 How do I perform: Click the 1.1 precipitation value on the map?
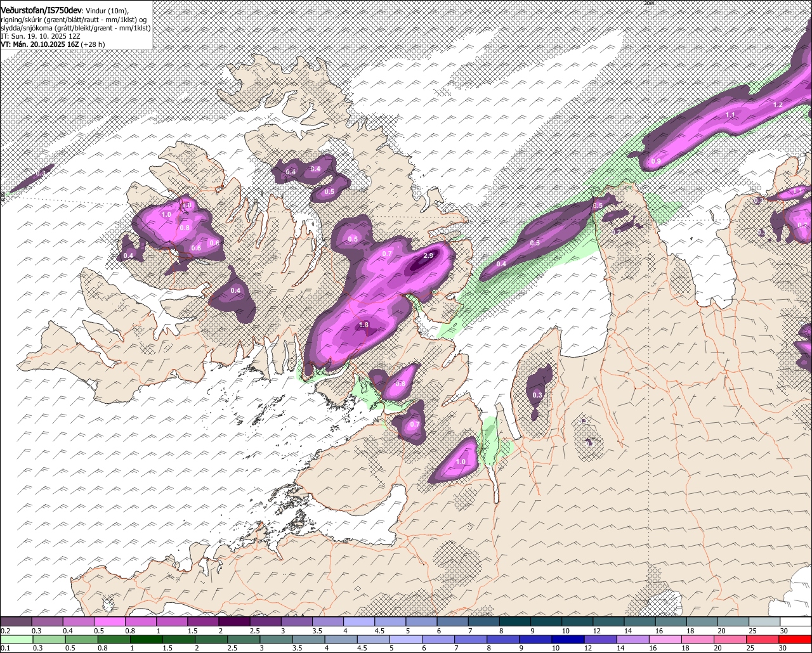click(x=730, y=115)
